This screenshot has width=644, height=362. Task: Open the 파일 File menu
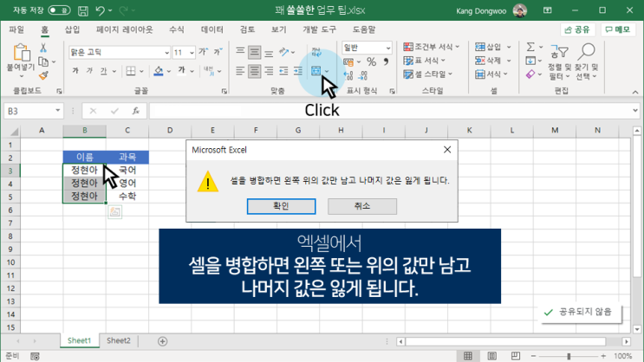click(16, 29)
